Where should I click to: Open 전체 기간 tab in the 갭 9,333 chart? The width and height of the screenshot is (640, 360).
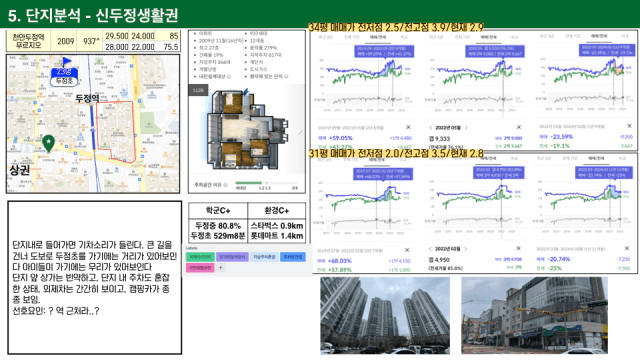[462, 37]
